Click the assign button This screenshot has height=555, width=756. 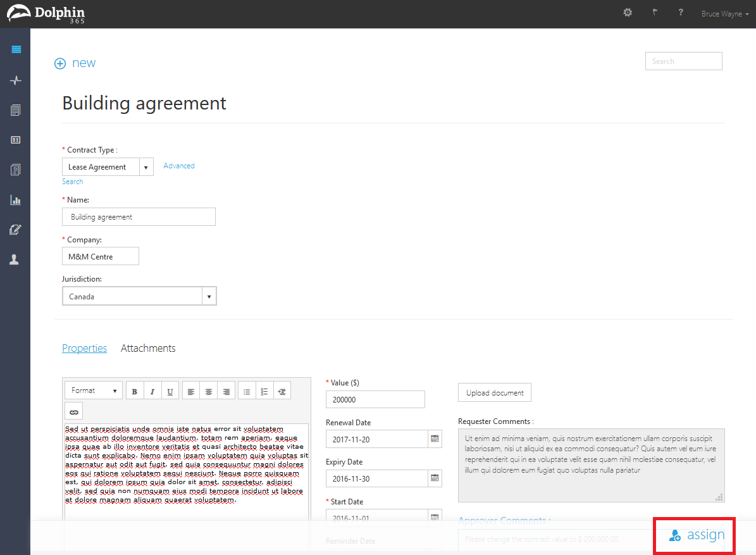click(x=696, y=535)
